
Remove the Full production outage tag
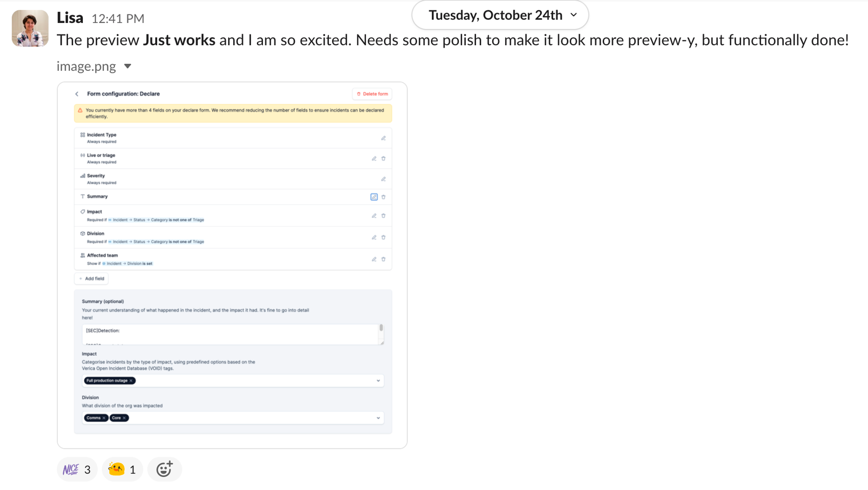pyautogui.click(x=131, y=381)
